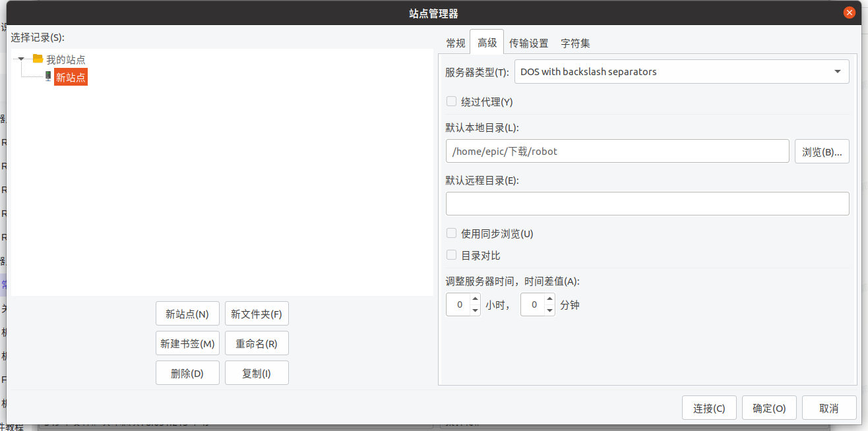Decrease the minutes time offset value

(x=549, y=310)
